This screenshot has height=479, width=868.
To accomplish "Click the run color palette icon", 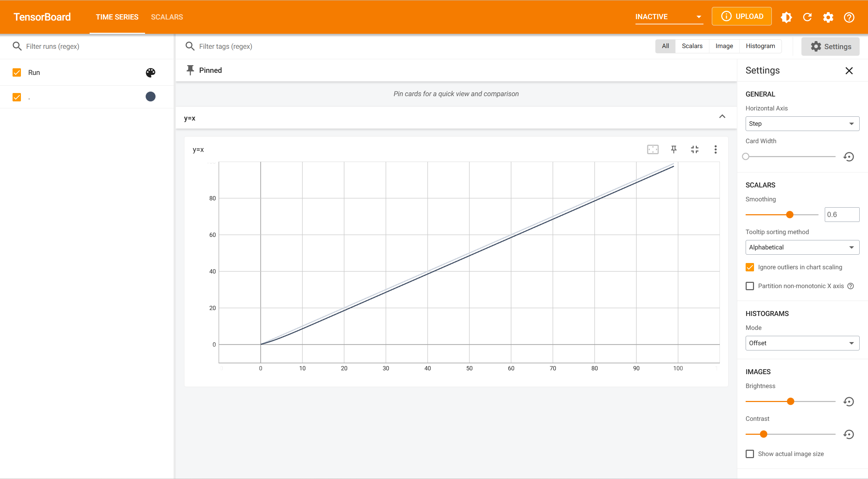I will click(151, 72).
